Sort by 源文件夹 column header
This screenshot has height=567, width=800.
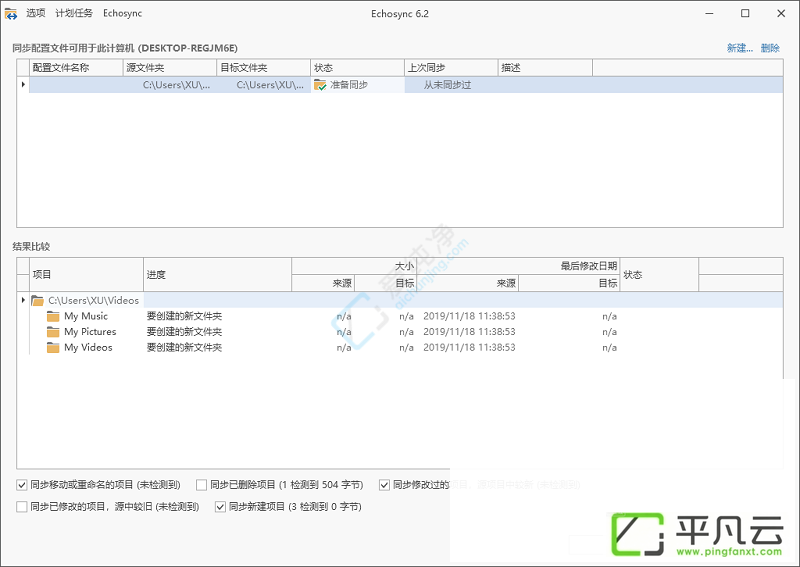[x=170, y=67]
